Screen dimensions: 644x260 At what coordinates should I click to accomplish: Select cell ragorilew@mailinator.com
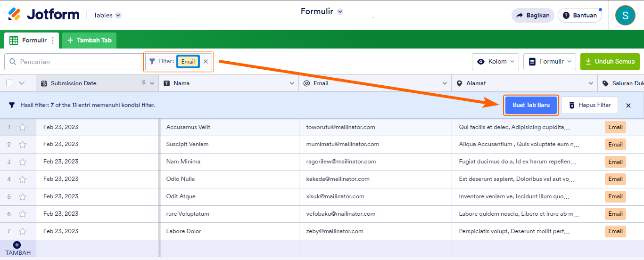(x=375, y=162)
